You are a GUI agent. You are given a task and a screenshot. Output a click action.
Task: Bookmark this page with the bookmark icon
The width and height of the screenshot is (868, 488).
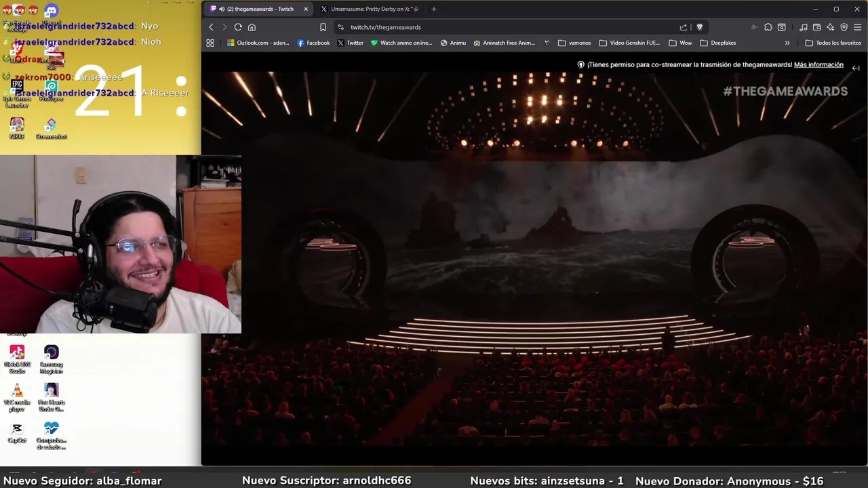[x=323, y=27]
